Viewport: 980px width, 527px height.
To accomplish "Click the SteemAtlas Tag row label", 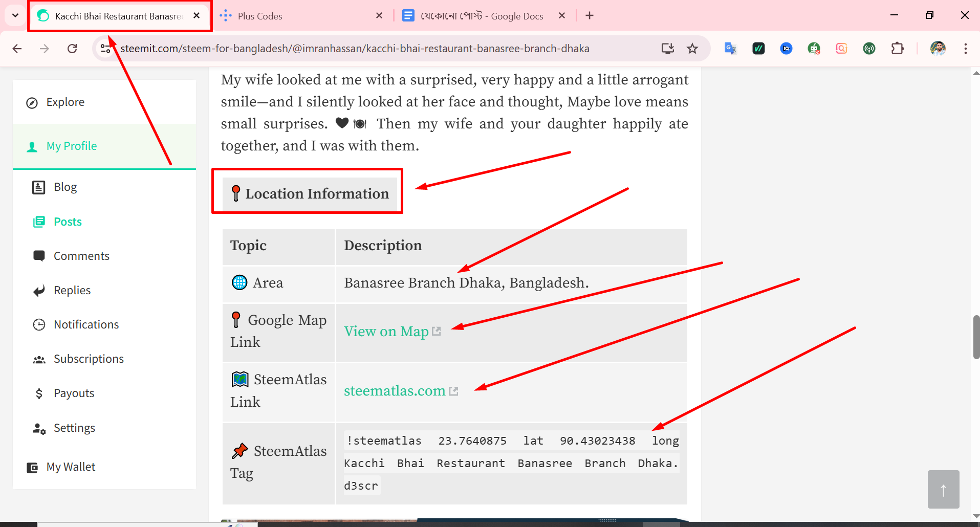I will pyautogui.click(x=278, y=462).
